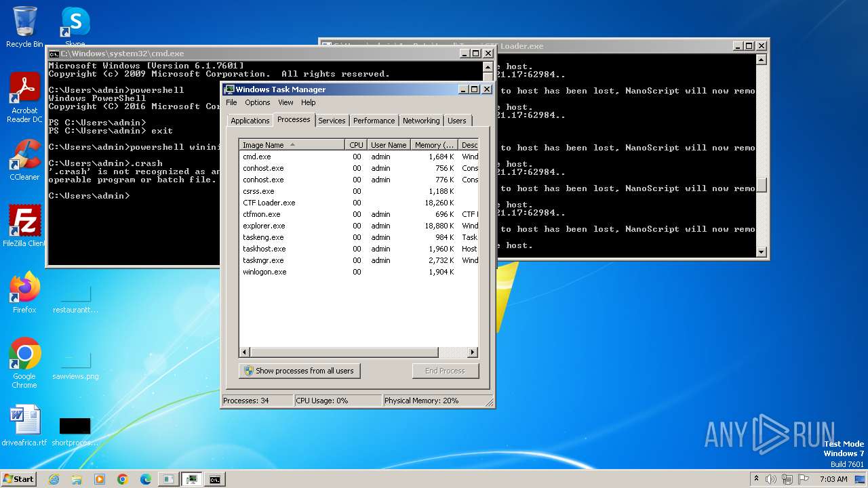Select the taskhost.exe process row
Viewport: 868px width, 488px height.
coord(359,249)
